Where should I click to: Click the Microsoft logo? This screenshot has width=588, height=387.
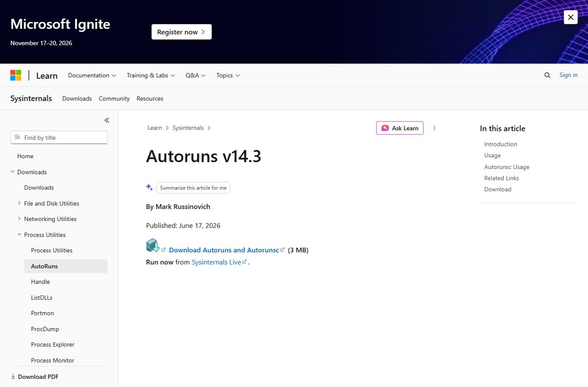click(16, 75)
